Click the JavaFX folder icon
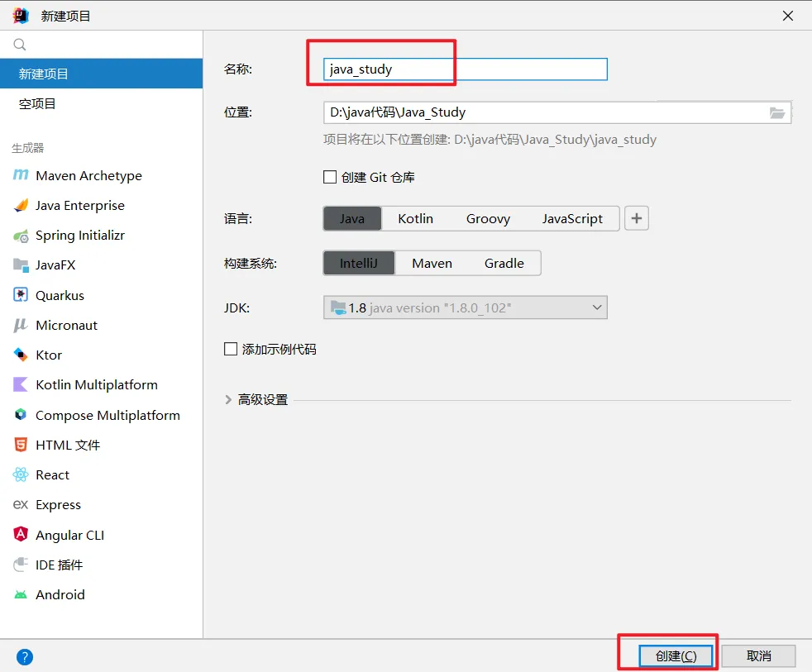This screenshot has width=812, height=672. coord(21,265)
